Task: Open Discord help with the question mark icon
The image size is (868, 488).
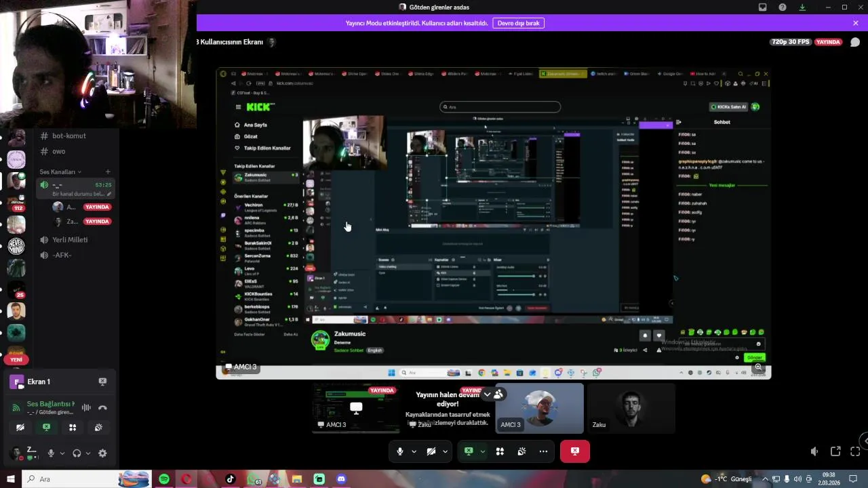Action: [783, 7]
